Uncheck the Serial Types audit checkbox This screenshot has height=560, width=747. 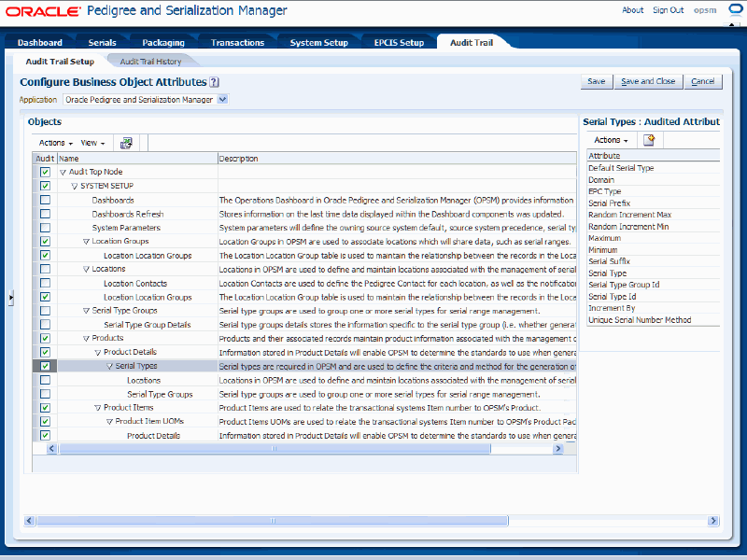point(45,366)
